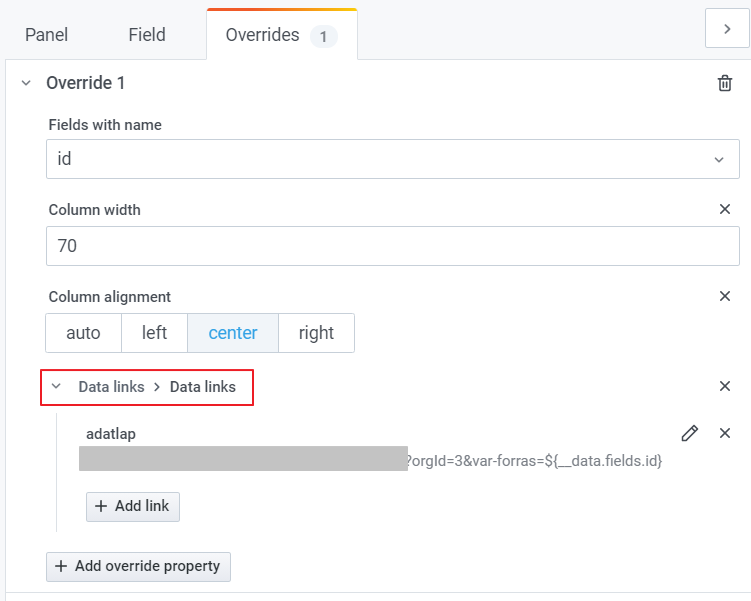Switch to the Panel tab

(46, 34)
